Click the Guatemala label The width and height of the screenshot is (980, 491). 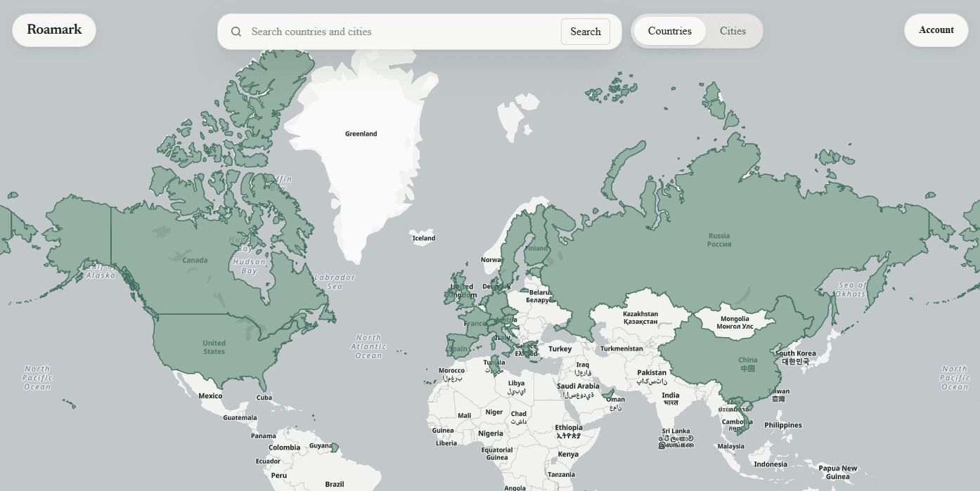240,417
